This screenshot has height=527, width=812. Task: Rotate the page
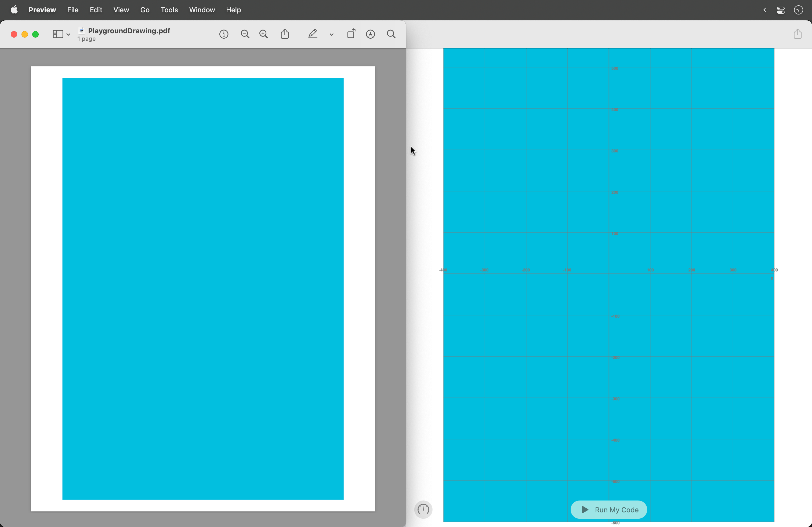tap(351, 34)
